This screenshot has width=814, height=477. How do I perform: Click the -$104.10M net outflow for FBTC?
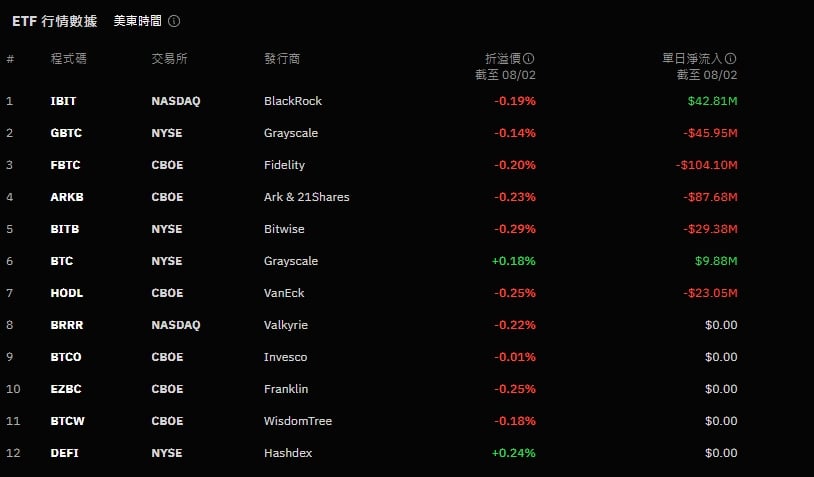(x=706, y=165)
